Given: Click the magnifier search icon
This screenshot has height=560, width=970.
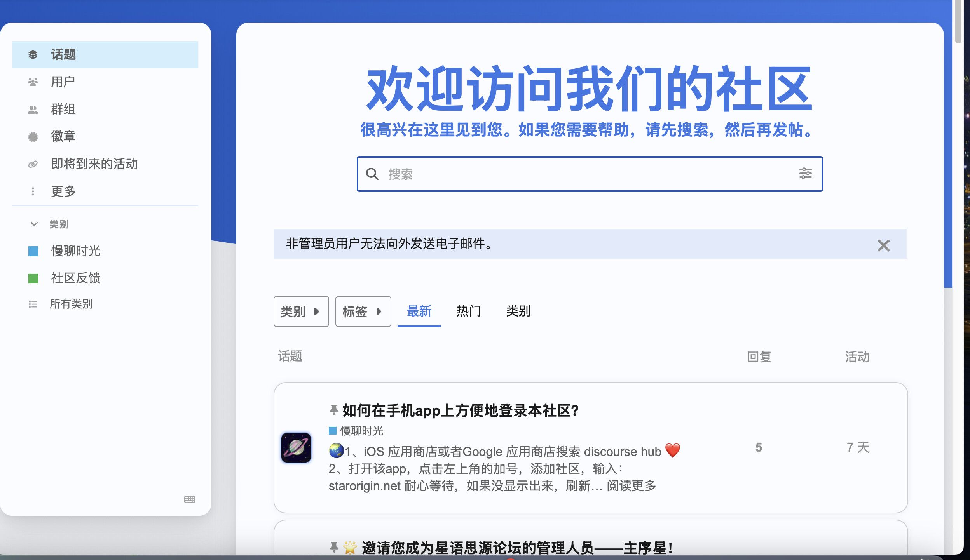Looking at the screenshot, I should tap(372, 174).
